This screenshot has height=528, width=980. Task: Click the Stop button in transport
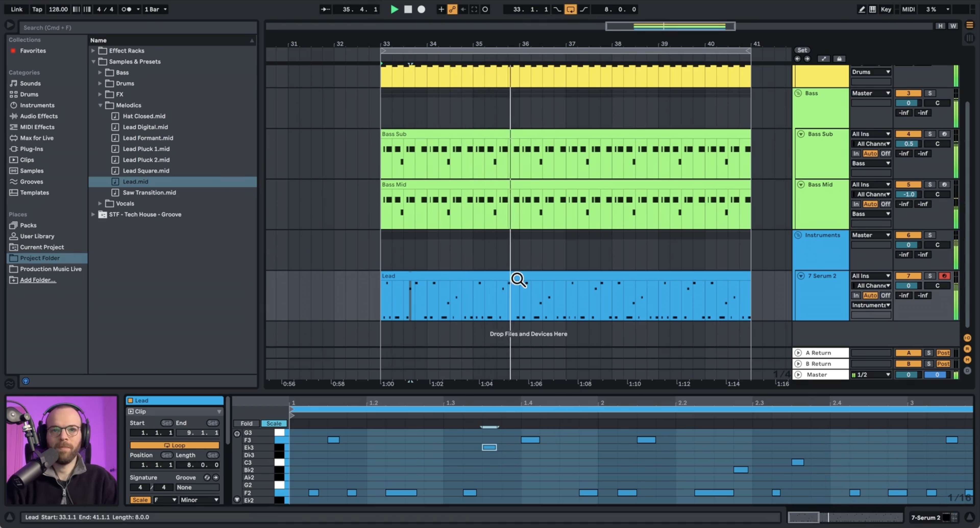coord(408,9)
